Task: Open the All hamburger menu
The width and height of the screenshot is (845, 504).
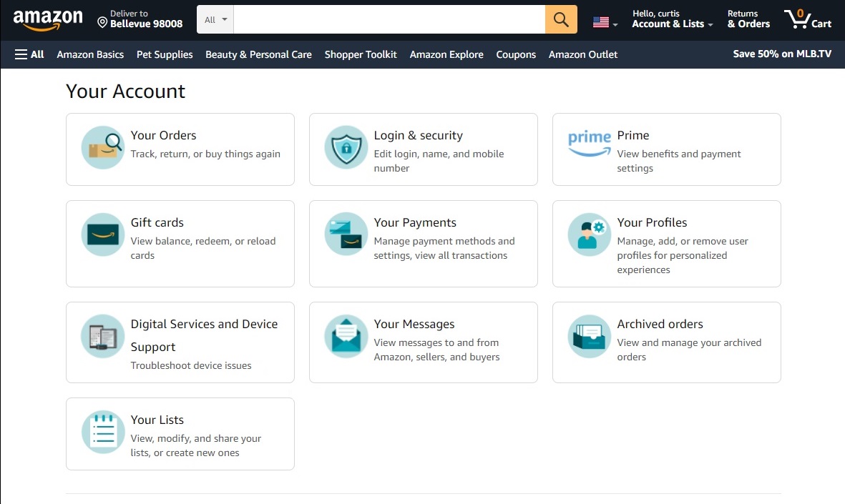Action: pyautogui.click(x=29, y=54)
